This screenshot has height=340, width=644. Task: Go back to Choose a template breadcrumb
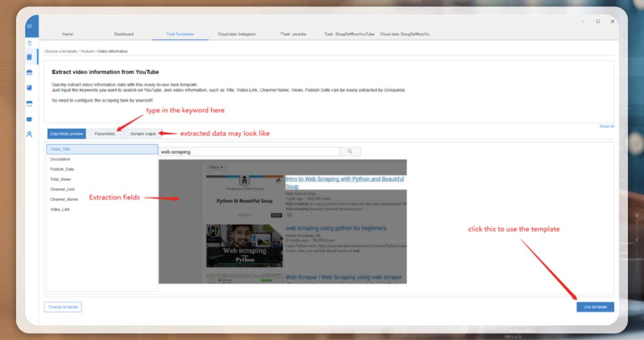(61, 51)
